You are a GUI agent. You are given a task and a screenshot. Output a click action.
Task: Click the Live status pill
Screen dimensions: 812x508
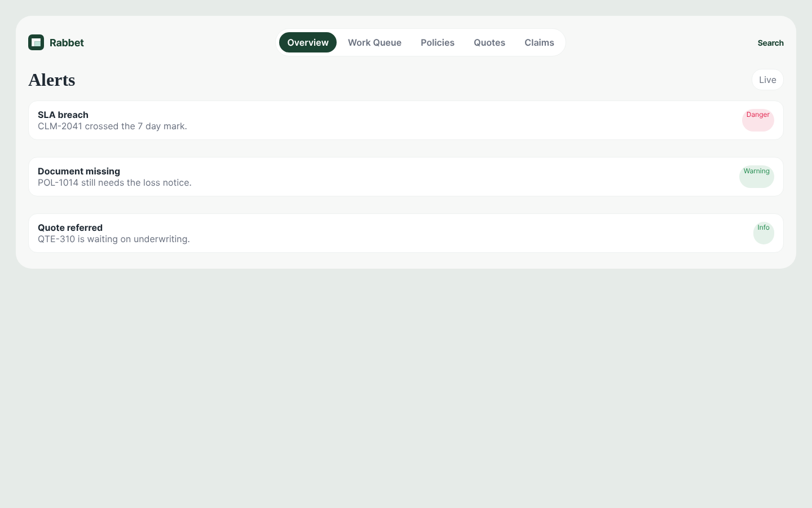[767, 80]
